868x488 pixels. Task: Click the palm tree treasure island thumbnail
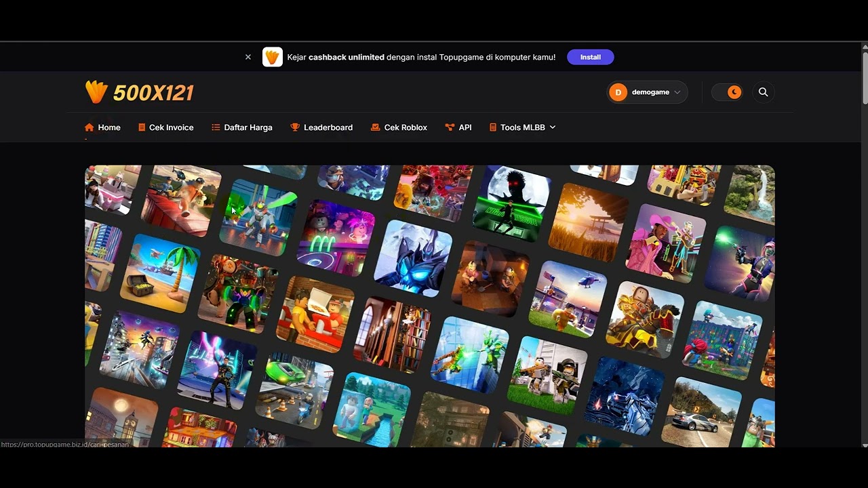[161, 274]
